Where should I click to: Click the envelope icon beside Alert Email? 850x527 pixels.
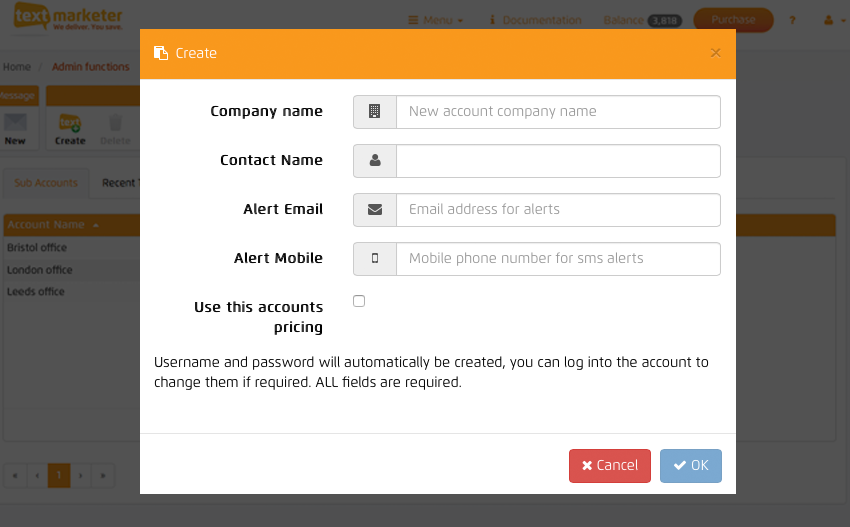(x=375, y=210)
